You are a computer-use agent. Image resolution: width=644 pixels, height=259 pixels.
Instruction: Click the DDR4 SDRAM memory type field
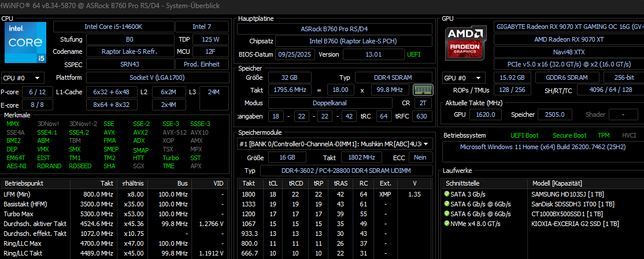[x=394, y=77]
